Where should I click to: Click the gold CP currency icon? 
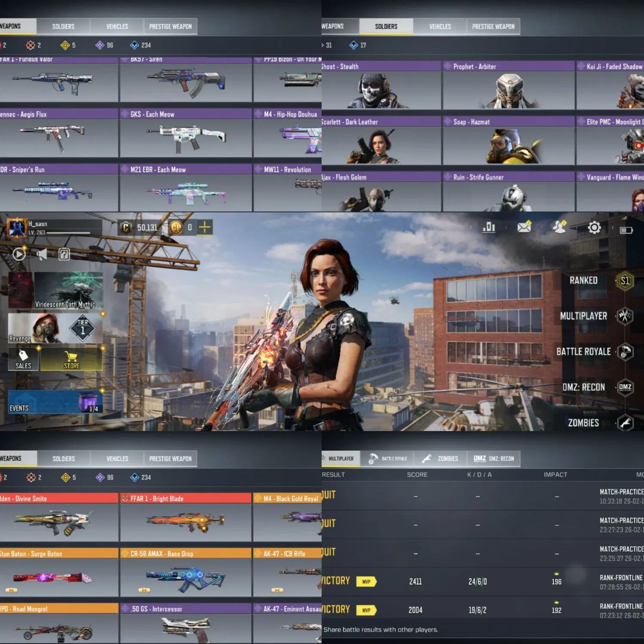coord(176,227)
